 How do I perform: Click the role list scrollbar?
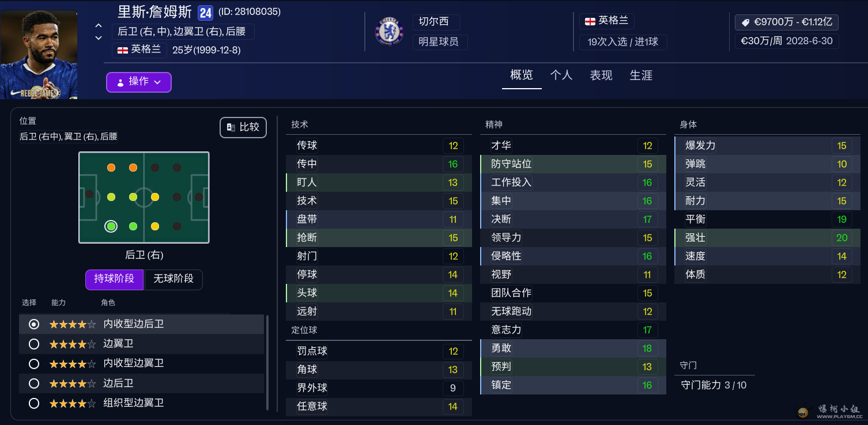coord(267,362)
